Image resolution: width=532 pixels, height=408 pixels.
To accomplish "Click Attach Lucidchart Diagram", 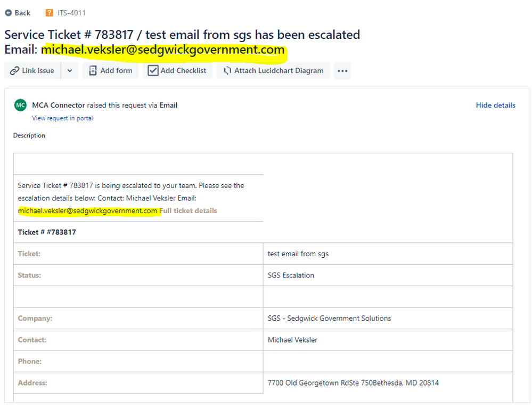I will 273,71.
